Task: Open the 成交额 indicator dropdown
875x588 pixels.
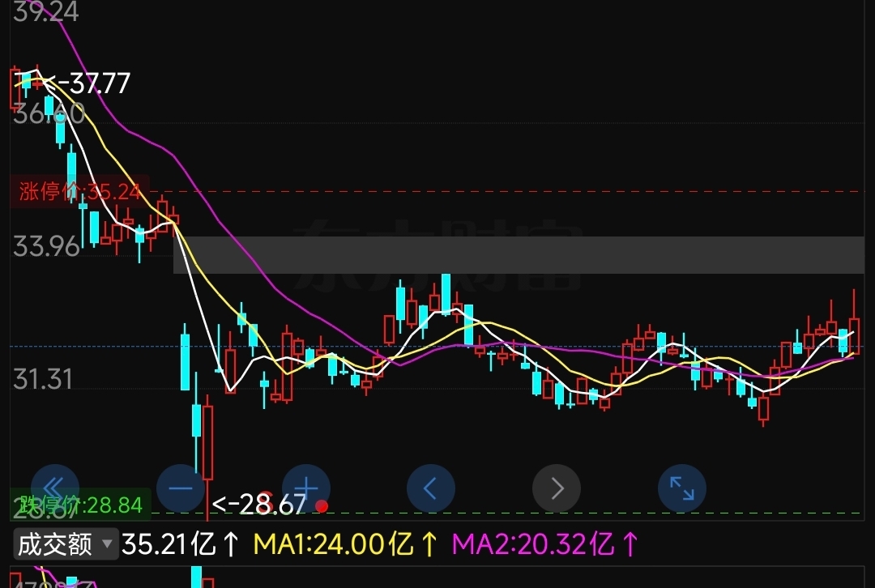Action: click(66, 544)
